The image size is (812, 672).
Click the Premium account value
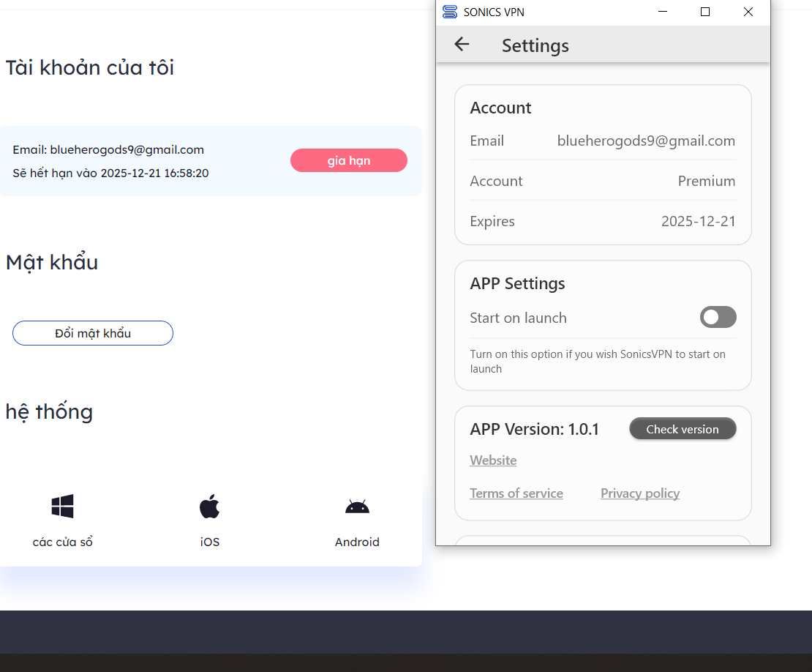[707, 181]
